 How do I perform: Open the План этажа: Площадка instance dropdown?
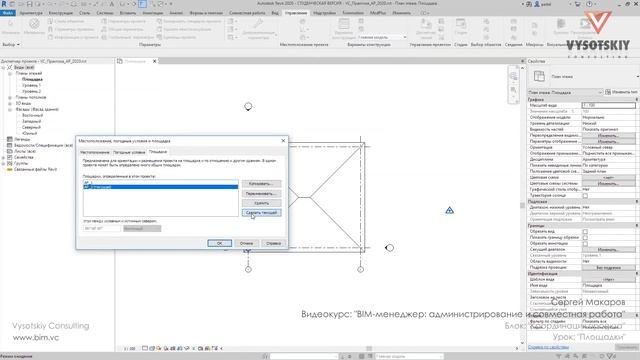[565, 92]
